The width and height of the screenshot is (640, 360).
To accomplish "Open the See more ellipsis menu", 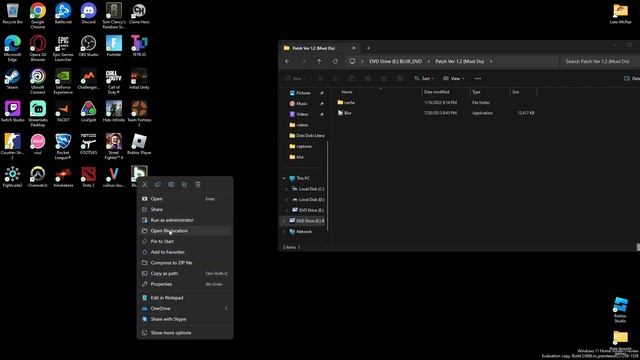I will point(478,78).
